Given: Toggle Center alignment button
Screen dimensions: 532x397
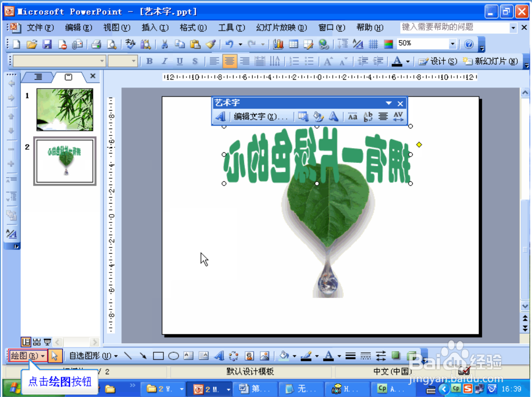Looking at the screenshot, I should tap(230, 61).
